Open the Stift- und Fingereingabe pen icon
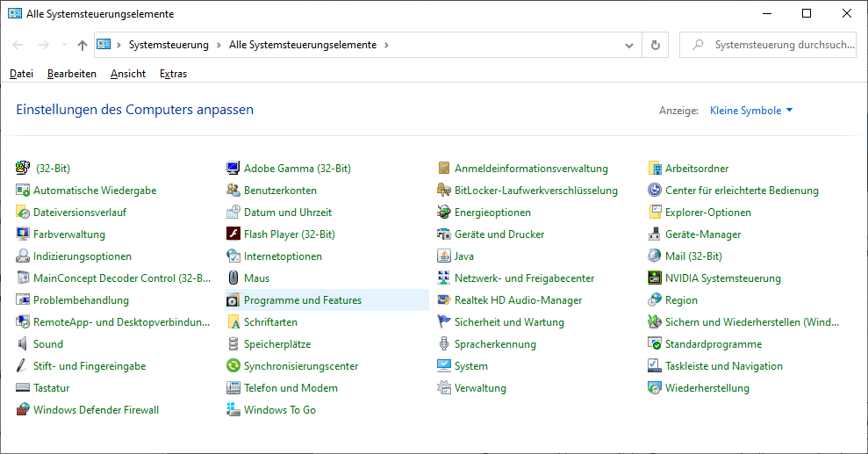The height and width of the screenshot is (454, 868). [x=23, y=366]
